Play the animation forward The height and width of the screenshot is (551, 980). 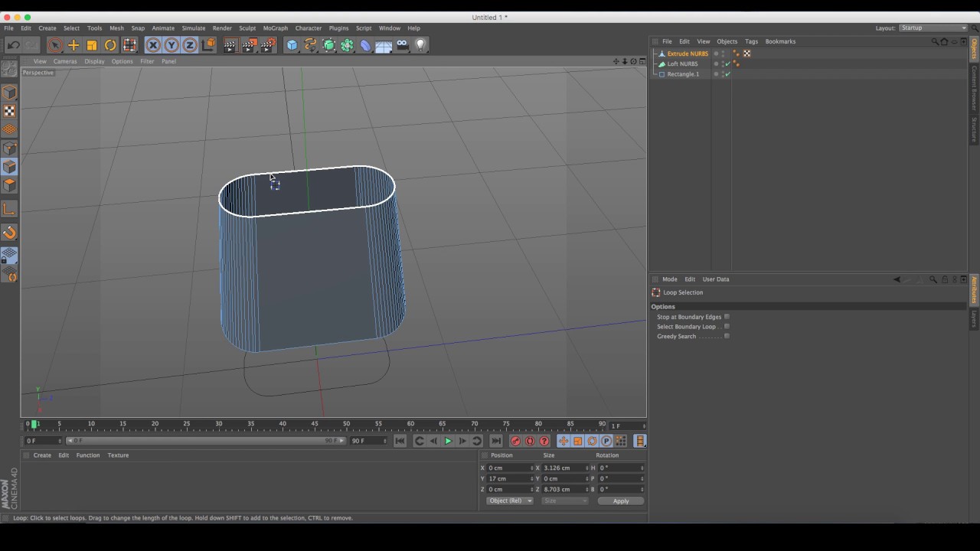pyautogui.click(x=448, y=441)
